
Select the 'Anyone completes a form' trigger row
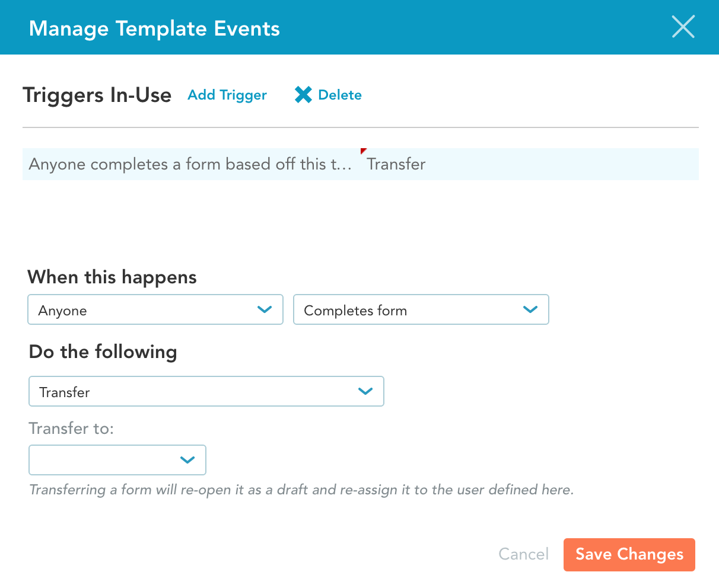[360, 164]
